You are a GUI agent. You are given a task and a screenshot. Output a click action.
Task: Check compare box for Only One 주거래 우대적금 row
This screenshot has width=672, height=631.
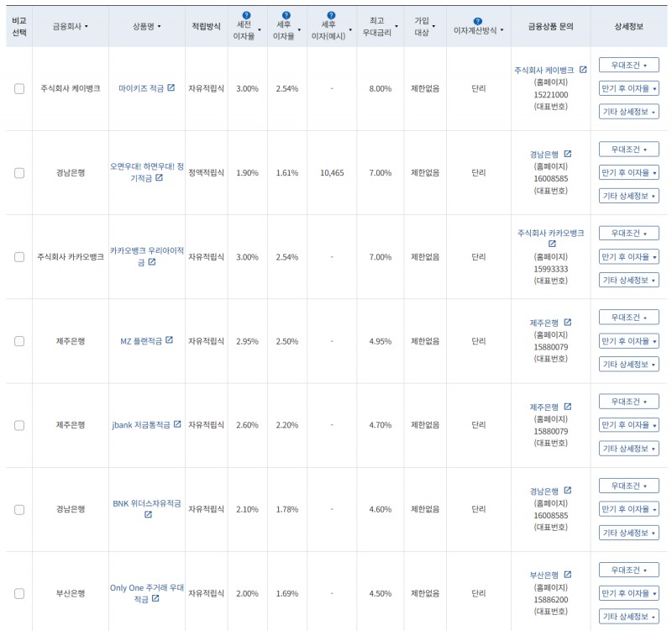(19, 594)
